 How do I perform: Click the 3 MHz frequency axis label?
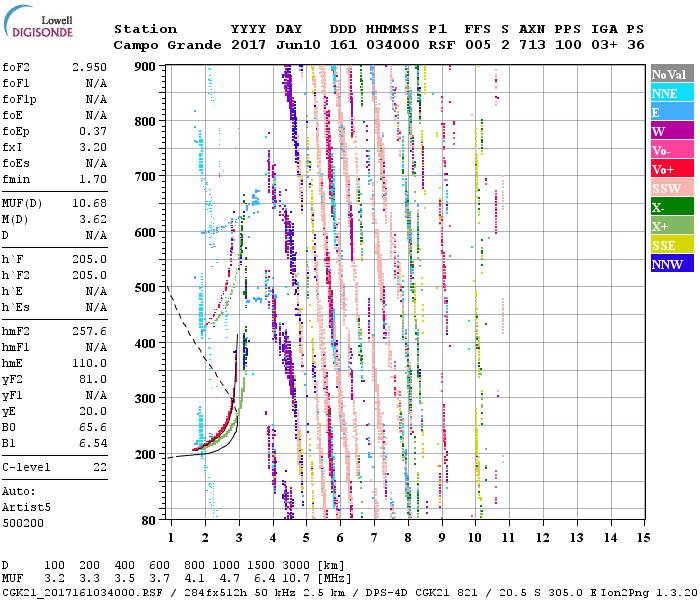click(239, 538)
